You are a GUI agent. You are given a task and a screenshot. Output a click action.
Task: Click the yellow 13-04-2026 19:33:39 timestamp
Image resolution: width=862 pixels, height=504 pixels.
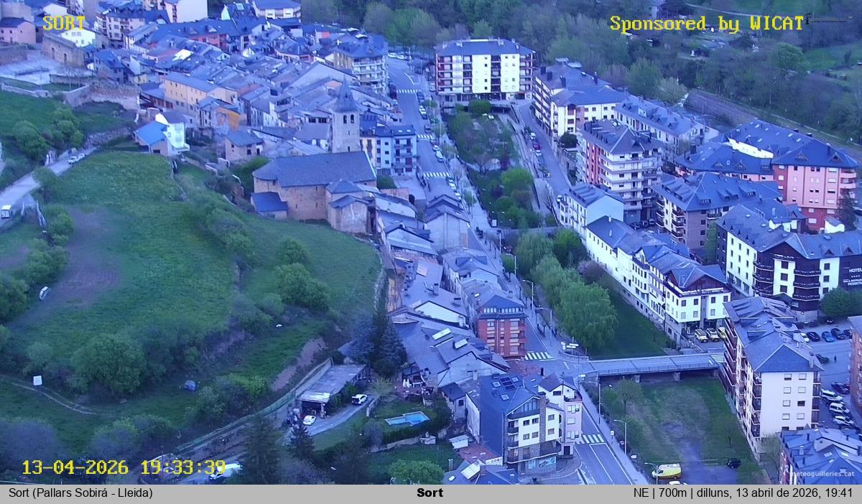(x=124, y=467)
